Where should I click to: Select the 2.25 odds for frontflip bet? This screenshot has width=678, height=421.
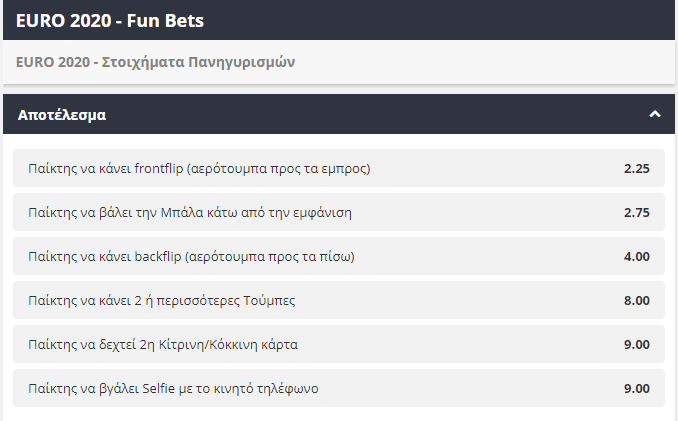click(x=636, y=168)
